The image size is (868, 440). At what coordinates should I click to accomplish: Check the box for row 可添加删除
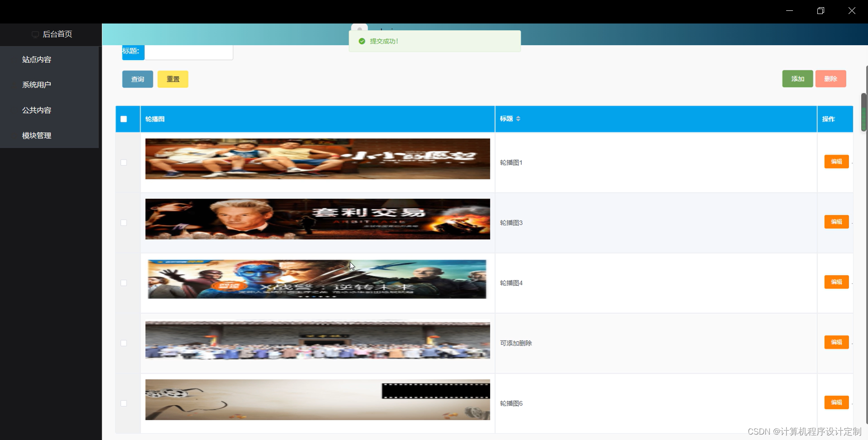point(124,343)
